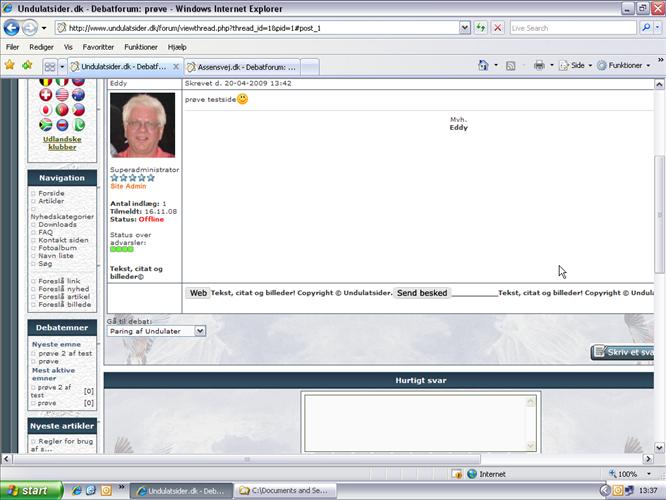Image resolution: width=666 pixels, height=500 pixels.
Task: Click the Windows Start button
Action: coord(30,491)
